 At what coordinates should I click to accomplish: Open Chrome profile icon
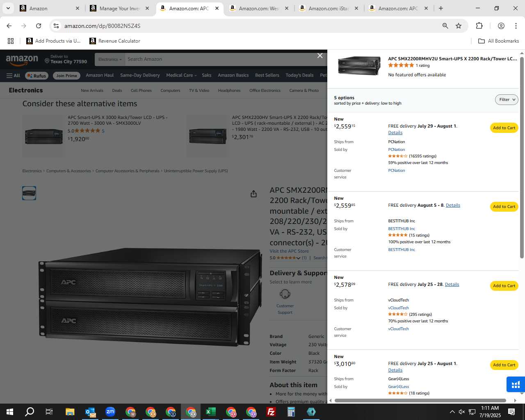(x=501, y=26)
